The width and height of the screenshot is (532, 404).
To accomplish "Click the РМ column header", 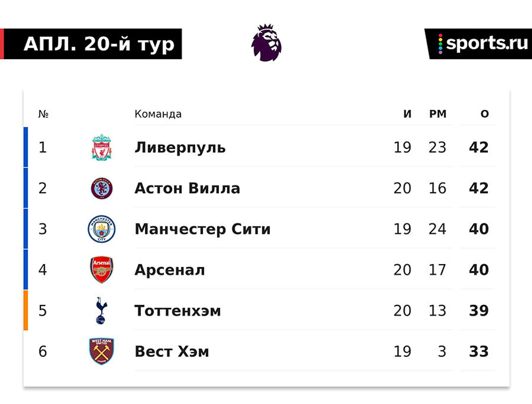I will (438, 114).
